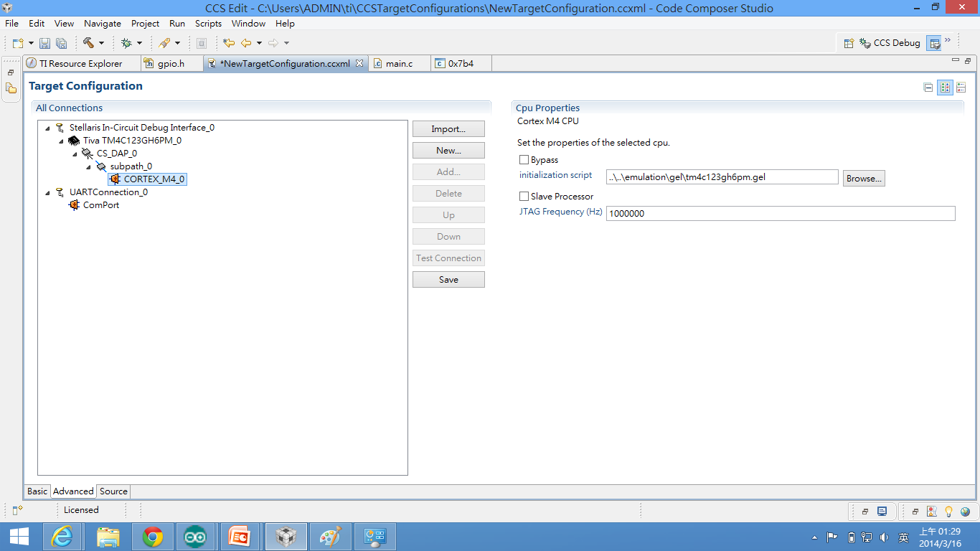
Task: Switch to the Source tab
Action: 113,491
